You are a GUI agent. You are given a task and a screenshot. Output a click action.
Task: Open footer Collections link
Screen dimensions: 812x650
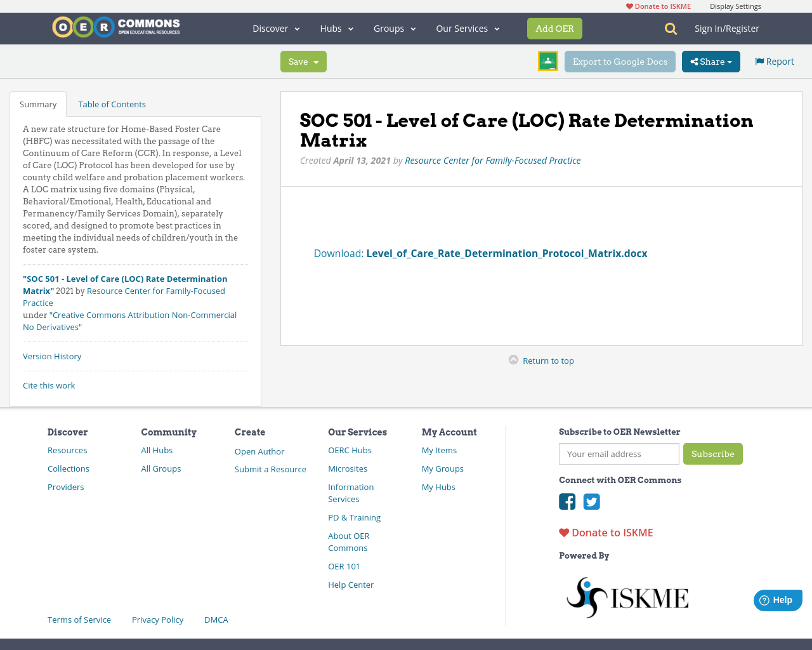coord(69,468)
